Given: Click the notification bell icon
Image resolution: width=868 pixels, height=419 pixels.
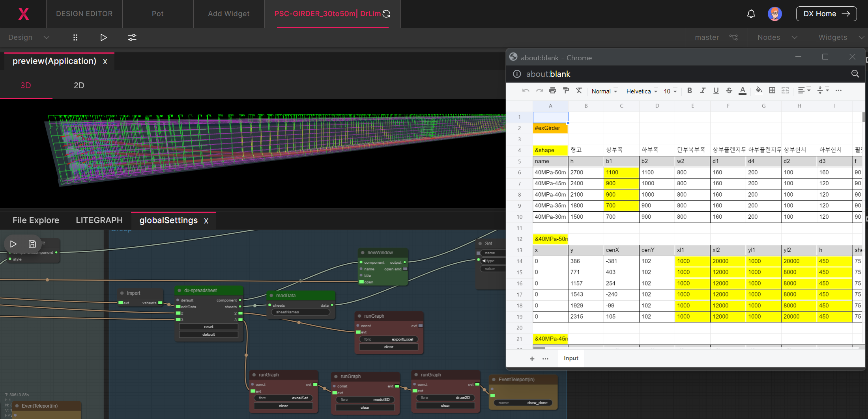Looking at the screenshot, I should click(751, 14).
